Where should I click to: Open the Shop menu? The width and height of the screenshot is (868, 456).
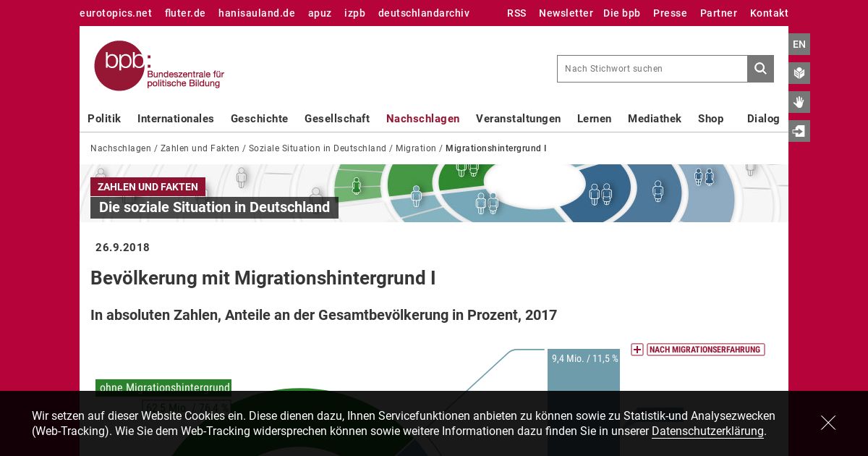[711, 119]
